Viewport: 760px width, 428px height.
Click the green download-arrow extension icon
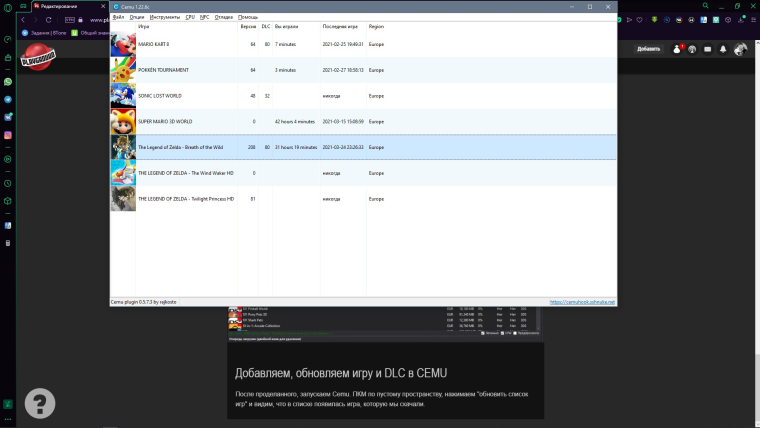[x=654, y=20]
